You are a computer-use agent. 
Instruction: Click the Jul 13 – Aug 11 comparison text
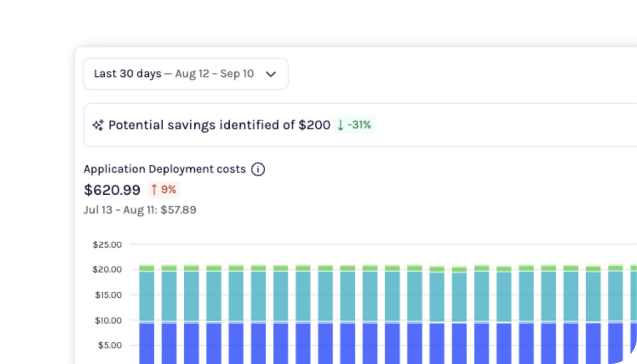(x=140, y=210)
